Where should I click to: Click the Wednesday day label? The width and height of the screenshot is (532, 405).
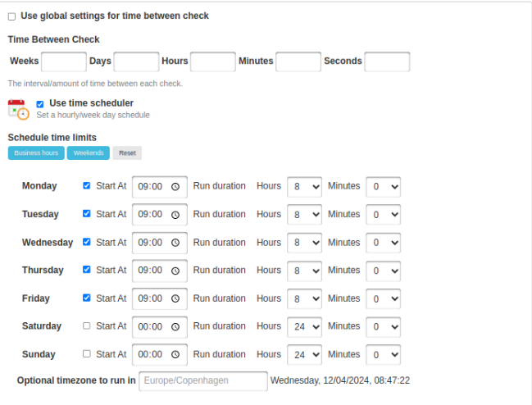(48, 243)
